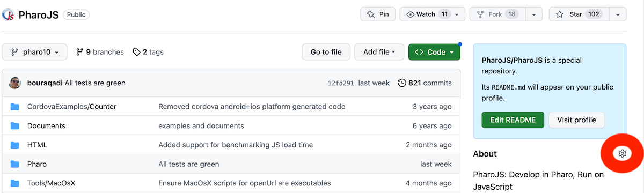Pin the PharoJS repository
Image resolution: width=644 pixels, height=193 pixels.
378,14
